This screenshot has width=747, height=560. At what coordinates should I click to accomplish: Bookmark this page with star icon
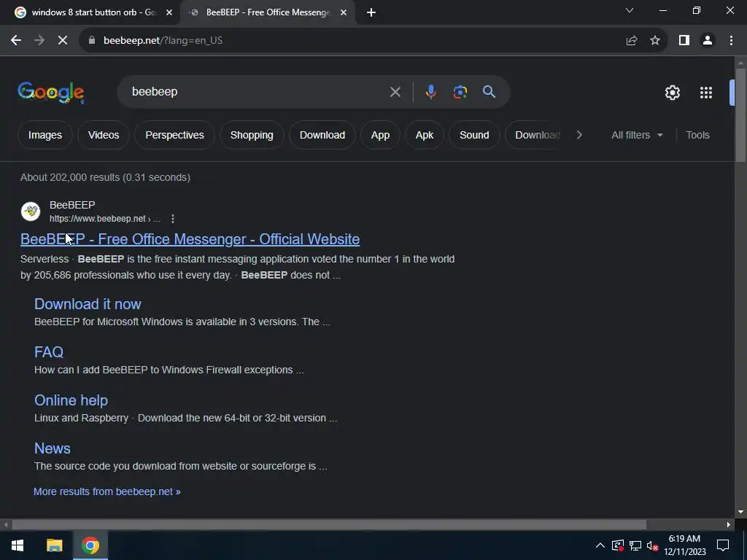click(x=655, y=41)
